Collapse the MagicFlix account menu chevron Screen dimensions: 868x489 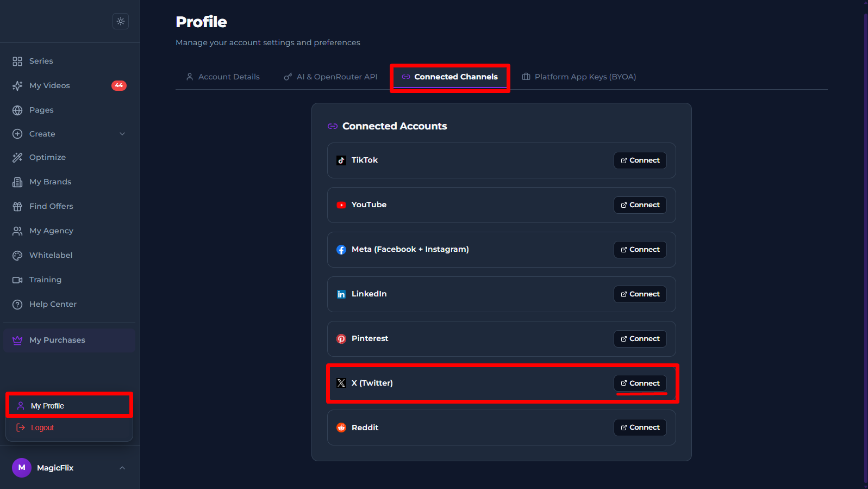(122, 468)
